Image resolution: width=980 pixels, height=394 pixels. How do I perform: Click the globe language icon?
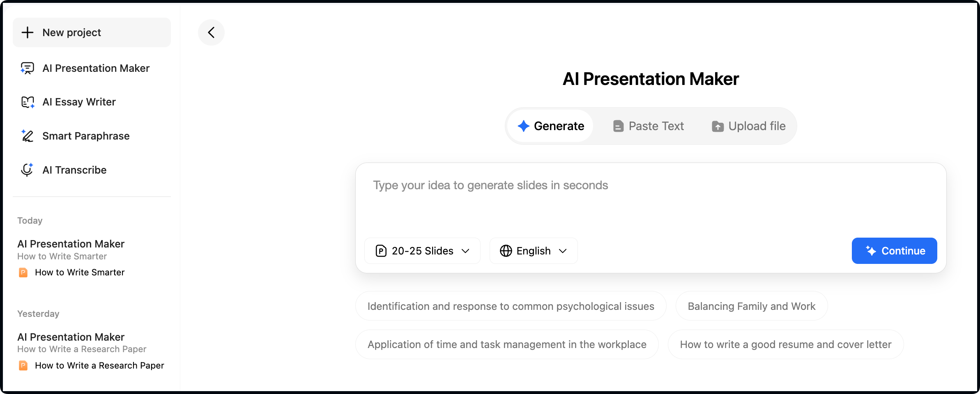point(506,251)
